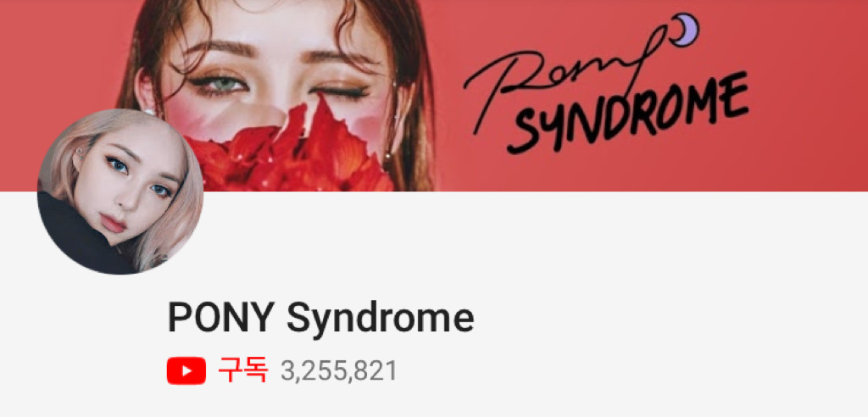
Task: Subscribe using the red 구독 button
Action: tap(242, 370)
